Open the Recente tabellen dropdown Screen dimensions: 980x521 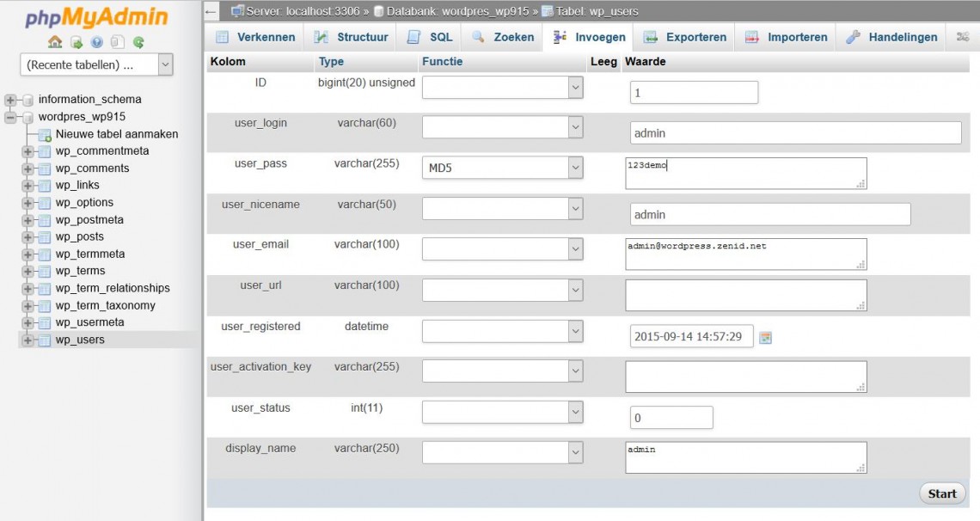[x=96, y=64]
